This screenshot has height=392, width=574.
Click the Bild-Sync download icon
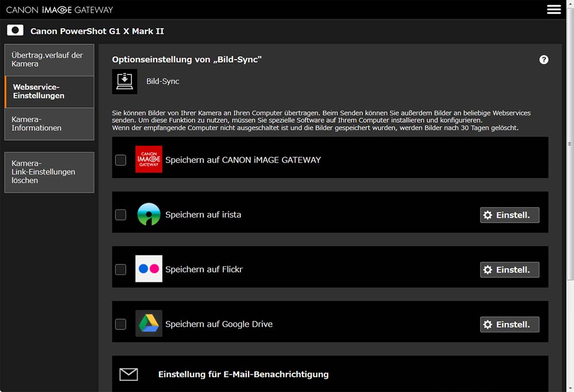[x=125, y=81]
